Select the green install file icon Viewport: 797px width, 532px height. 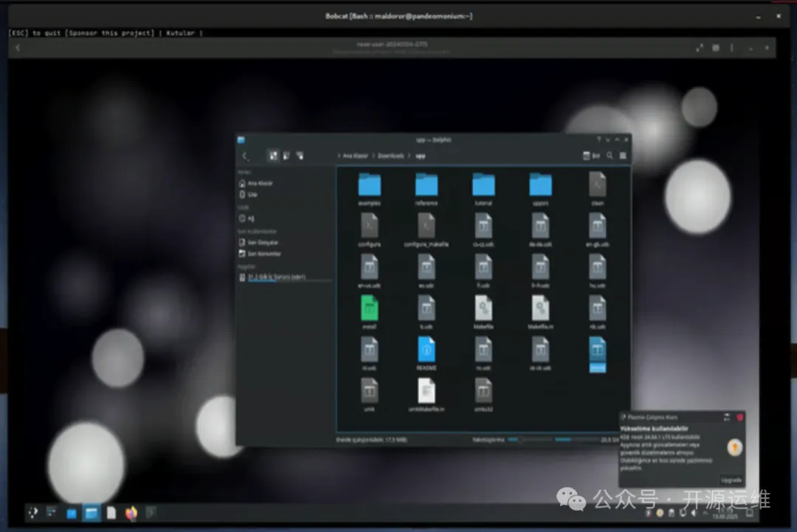pos(370,310)
